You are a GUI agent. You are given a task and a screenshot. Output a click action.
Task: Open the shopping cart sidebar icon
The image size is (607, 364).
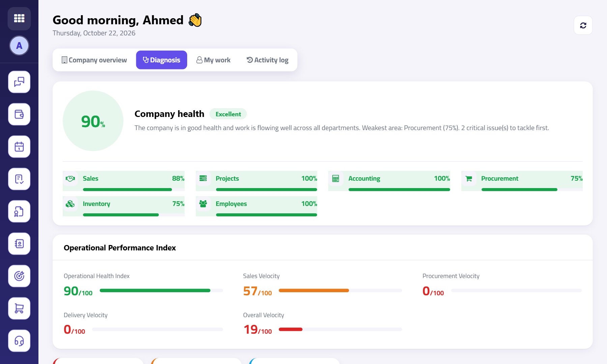point(19,308)
